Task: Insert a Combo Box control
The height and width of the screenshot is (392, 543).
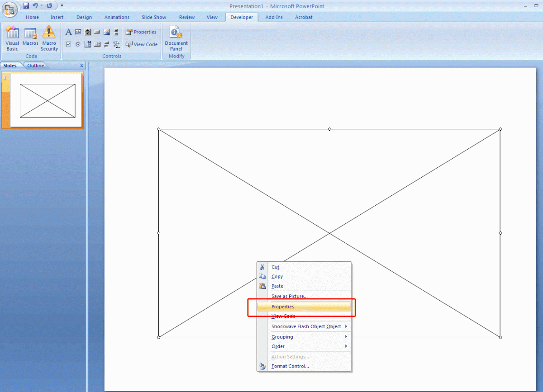Action: [x=87, y=44]
